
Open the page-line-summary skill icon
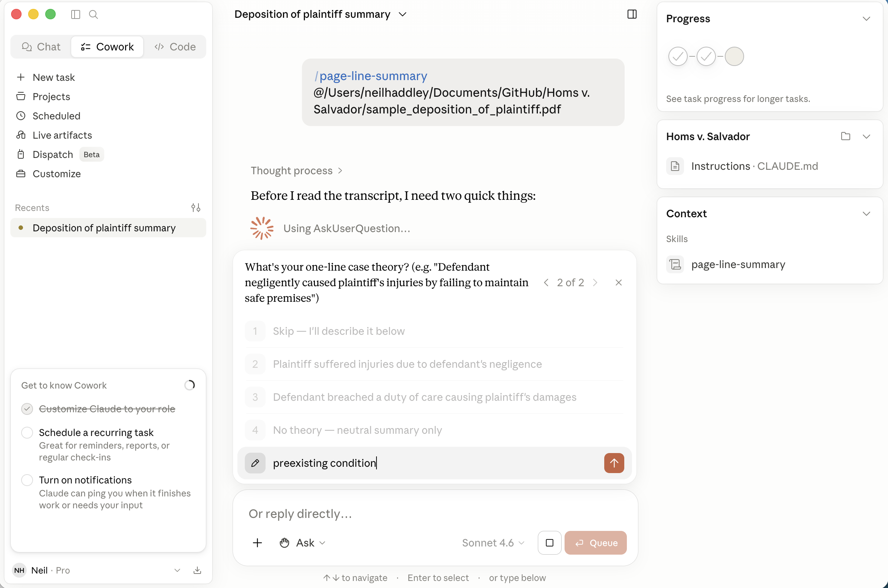[675, 264]
